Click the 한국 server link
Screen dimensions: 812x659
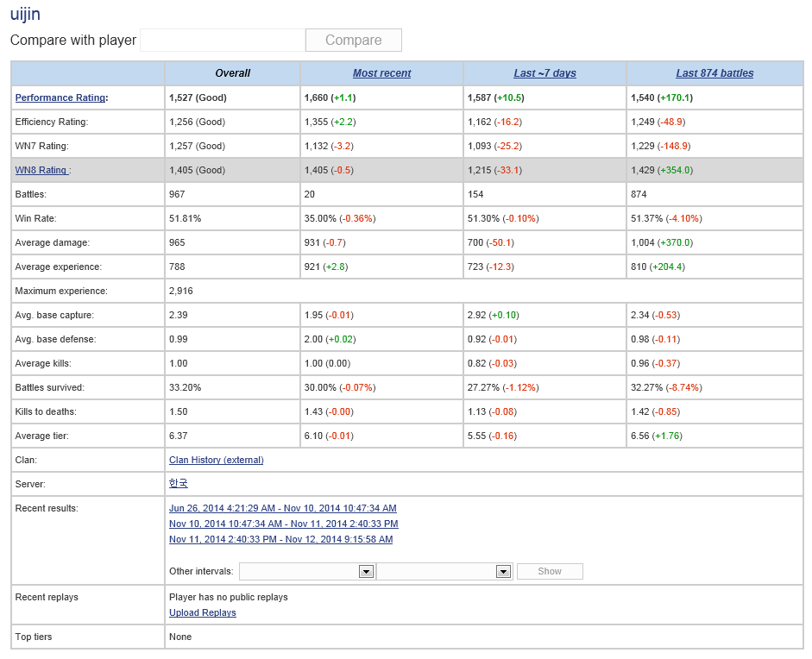pos(179,484)
